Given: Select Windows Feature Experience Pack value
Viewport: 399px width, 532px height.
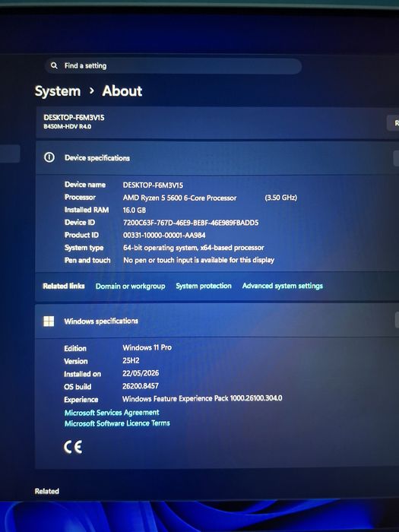Looking at the screenshot, I should click(202, 398).
